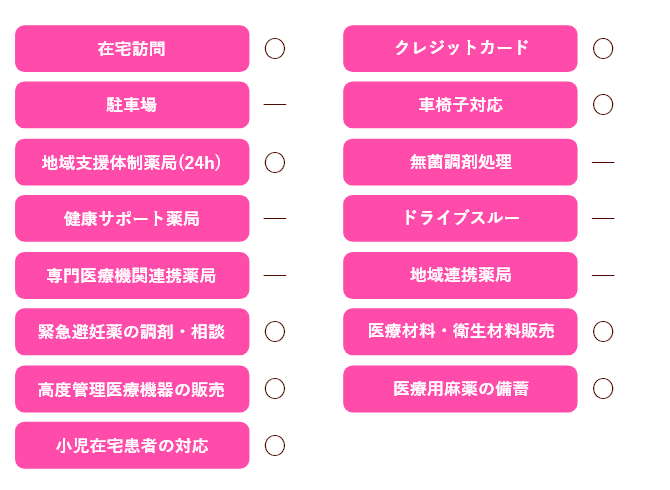Click the クレジットカード label
This screenshot has width=670, height=490.
[x=460, y=48]
